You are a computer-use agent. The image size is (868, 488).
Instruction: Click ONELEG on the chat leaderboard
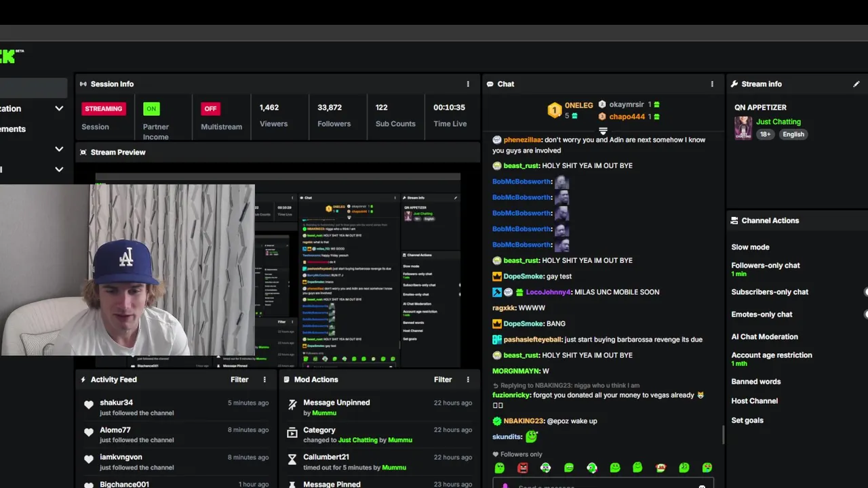[578, 105]
